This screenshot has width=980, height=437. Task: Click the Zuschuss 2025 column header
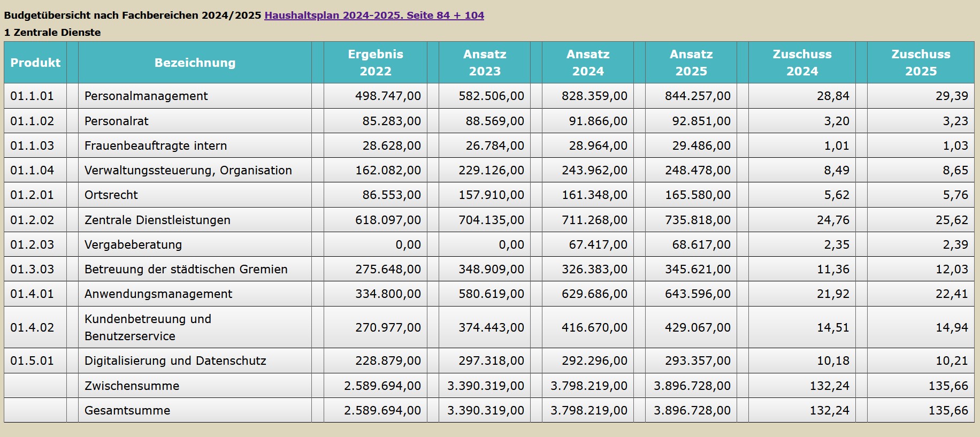point(920,63)
